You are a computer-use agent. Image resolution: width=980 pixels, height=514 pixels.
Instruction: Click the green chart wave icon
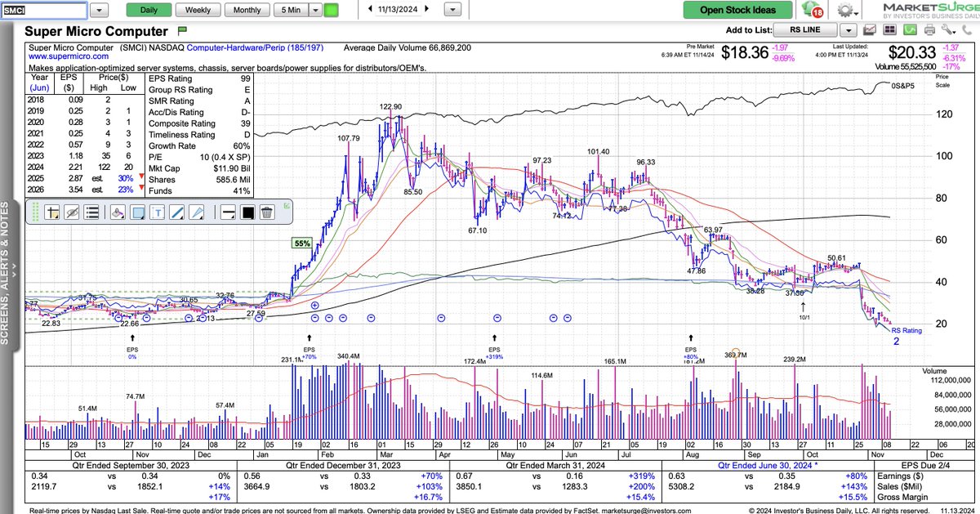pyautogui.click(x=910, y=30)
